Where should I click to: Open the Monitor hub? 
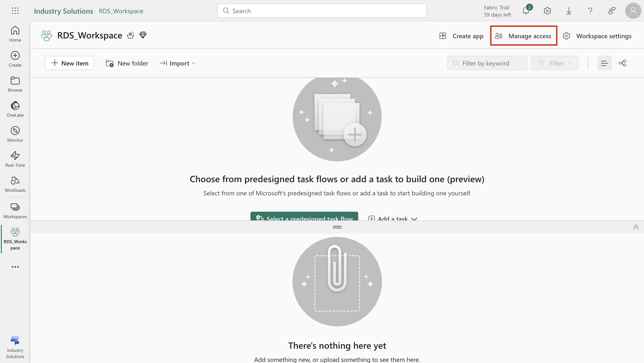tap(15, 134)
